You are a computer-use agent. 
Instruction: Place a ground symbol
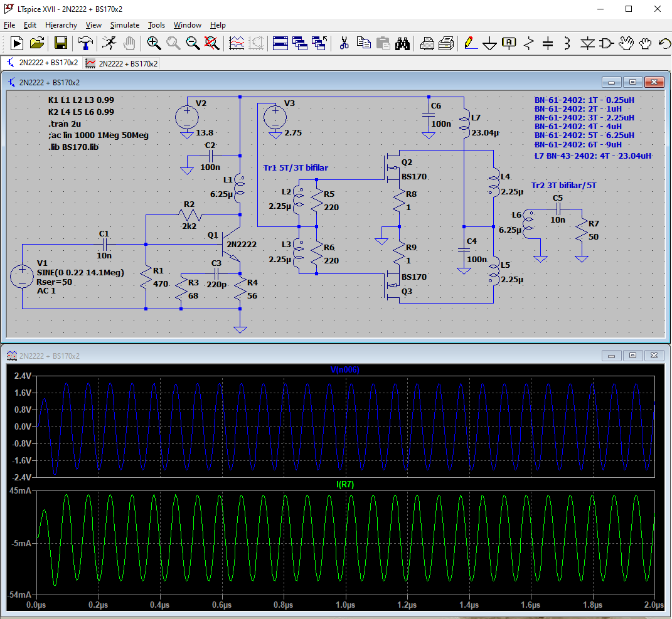click(489, 43)
